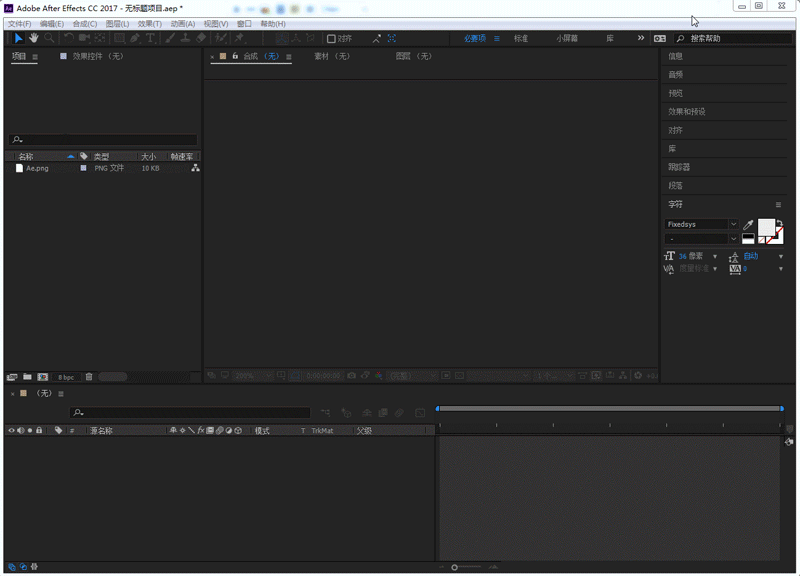The image size is (800, 576).
Task: Open the font style dropdown below Fixedsys
Action: point(733,239)
